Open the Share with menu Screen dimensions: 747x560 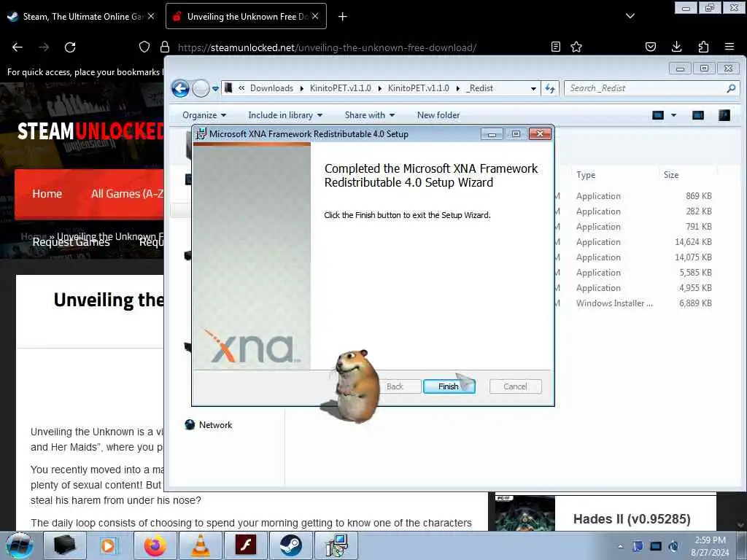[370, 115]
